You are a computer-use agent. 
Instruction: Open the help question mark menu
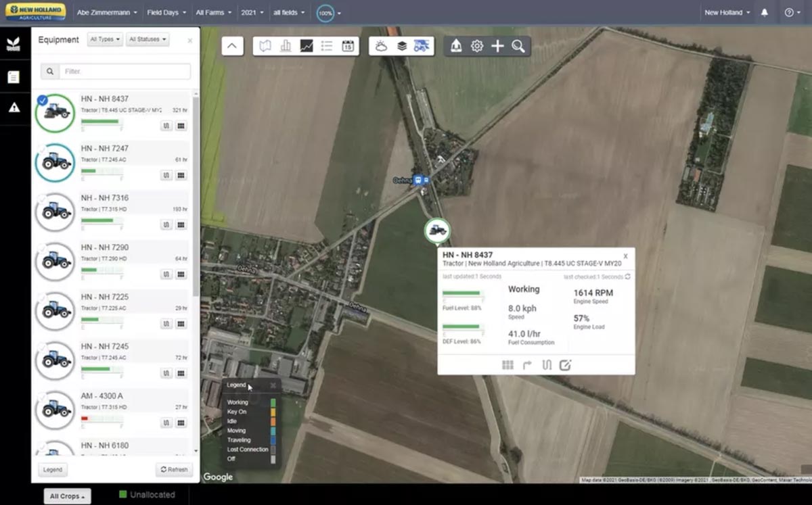pyautogui.click(x=792, y=12)
